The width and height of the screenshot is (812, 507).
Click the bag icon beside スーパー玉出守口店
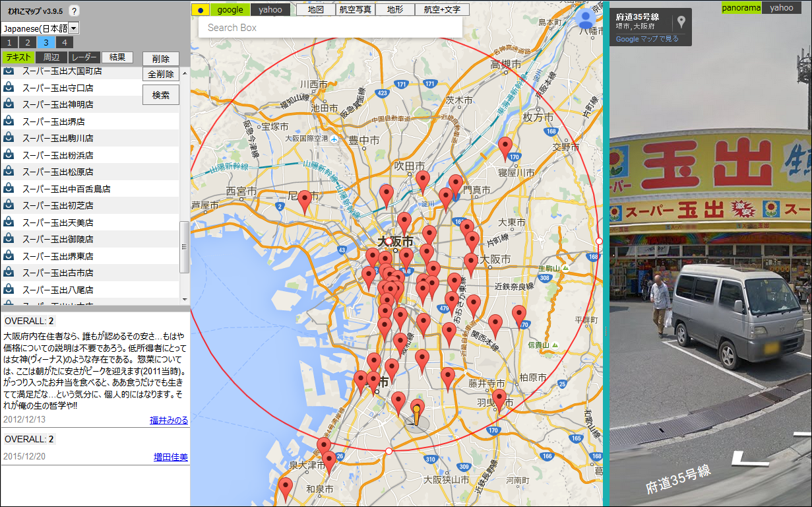click(9, 87)
